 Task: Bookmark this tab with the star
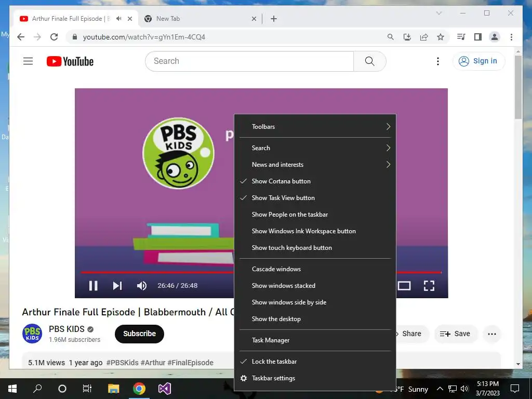tap(441, 37)
